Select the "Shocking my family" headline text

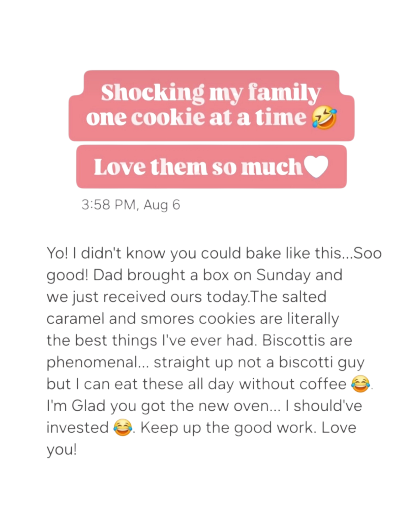pos(211,93)
